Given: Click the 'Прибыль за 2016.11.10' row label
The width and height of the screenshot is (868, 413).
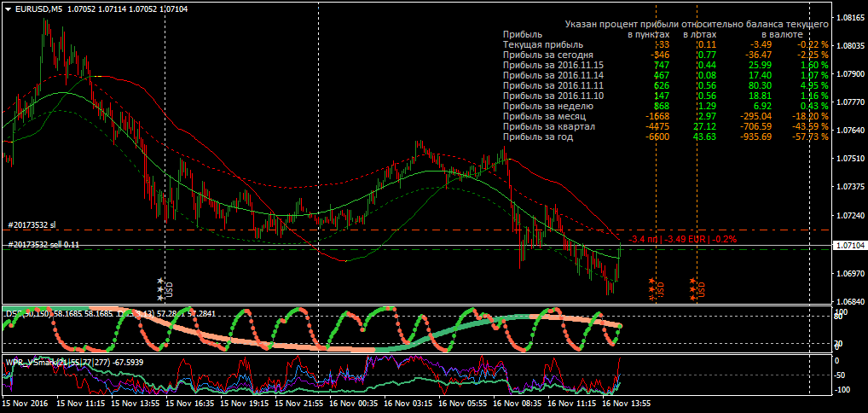Looking at the screenshot, I should pyautogui.click(x=553, y=96).
